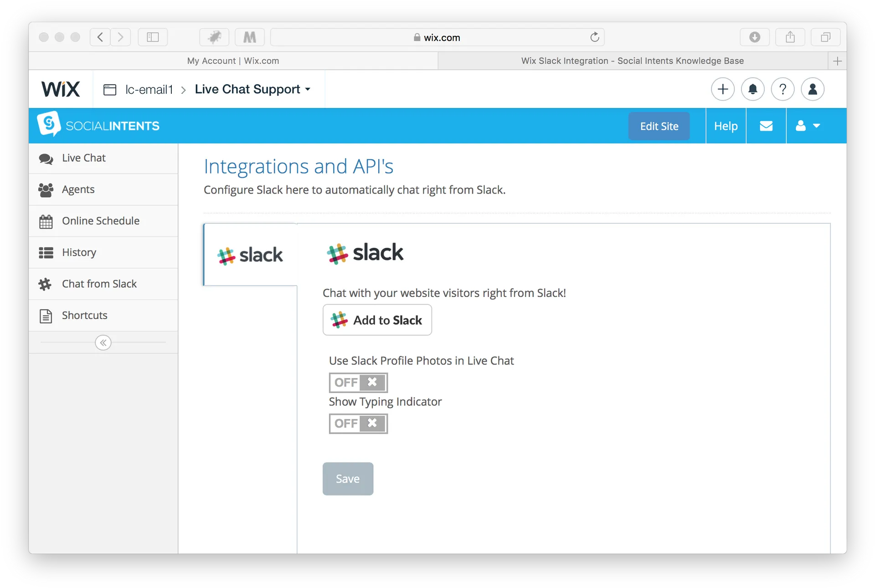Click the Wix help question mark icon
Image resolution: width=875 pixels, height=588 pixels.
pyautogui.click(x=782, y=89)
